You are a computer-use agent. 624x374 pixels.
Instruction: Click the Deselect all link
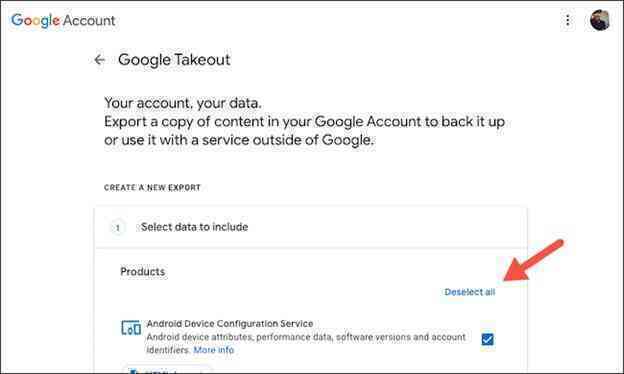click(x=470, y=292)
